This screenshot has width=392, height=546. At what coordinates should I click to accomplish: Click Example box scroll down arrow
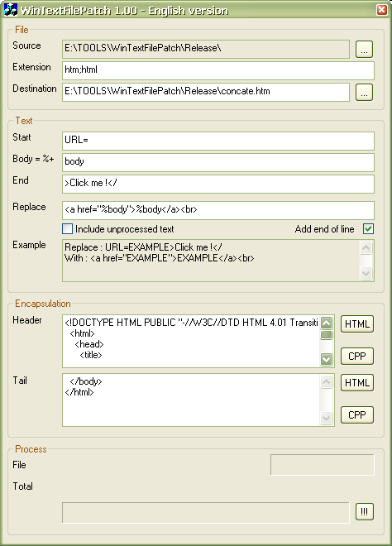click(x=366, y=273)
